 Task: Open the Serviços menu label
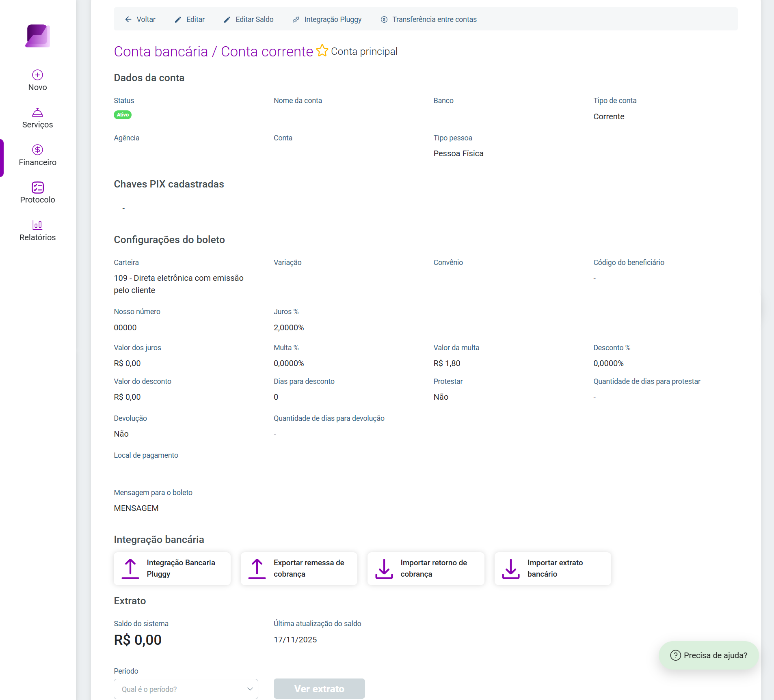coord(38,125)
